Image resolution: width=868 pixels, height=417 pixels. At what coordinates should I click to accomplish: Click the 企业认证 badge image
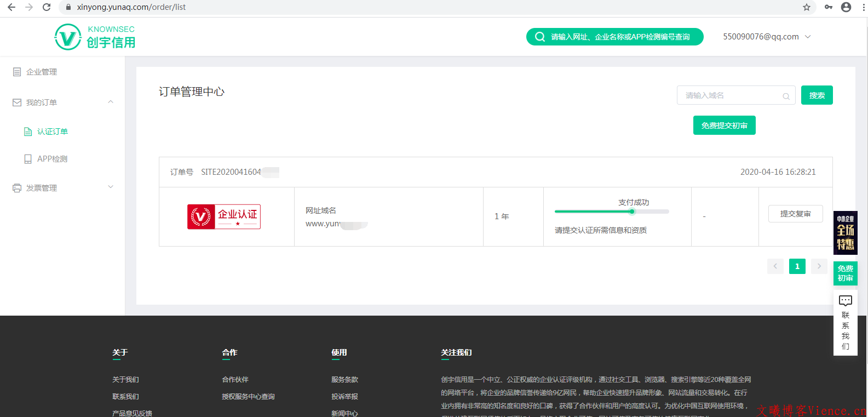click(224, 216)
